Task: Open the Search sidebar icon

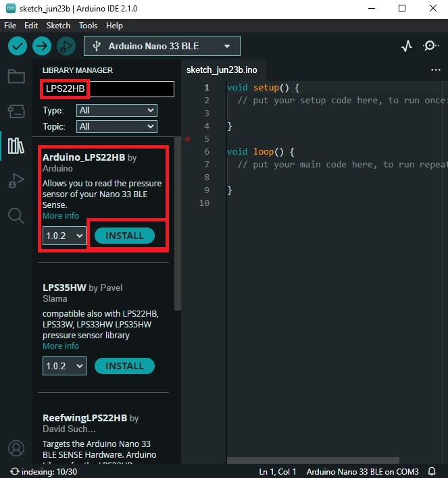Action: pyautogui.click(x=16, y=216)
